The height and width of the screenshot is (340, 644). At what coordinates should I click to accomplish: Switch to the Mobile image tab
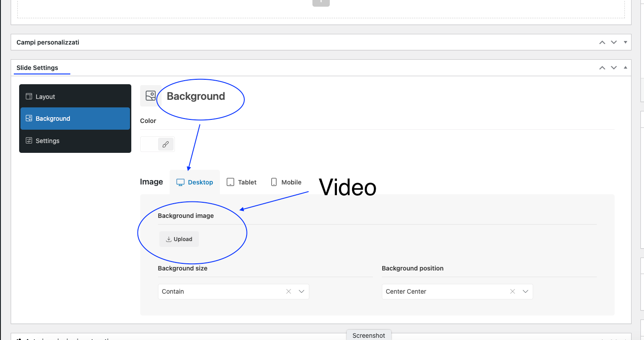pyautogui.click(x=286, y=182)
